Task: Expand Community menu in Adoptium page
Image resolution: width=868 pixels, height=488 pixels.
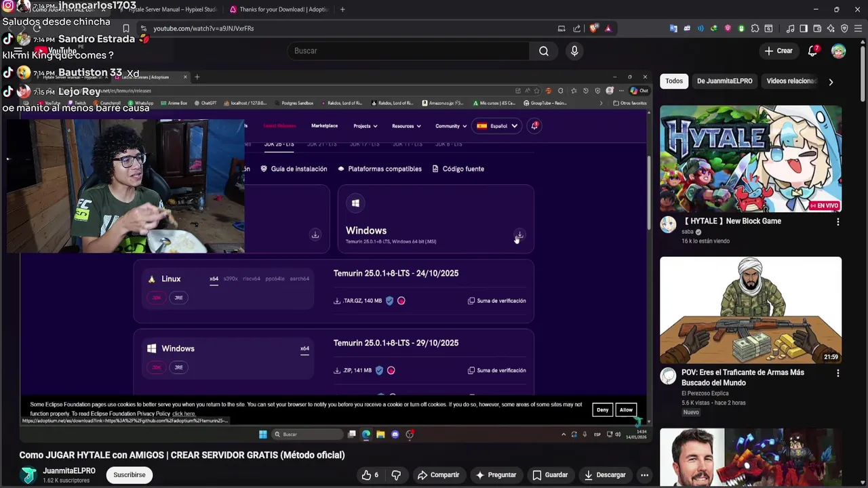Action: coord(451,126)
